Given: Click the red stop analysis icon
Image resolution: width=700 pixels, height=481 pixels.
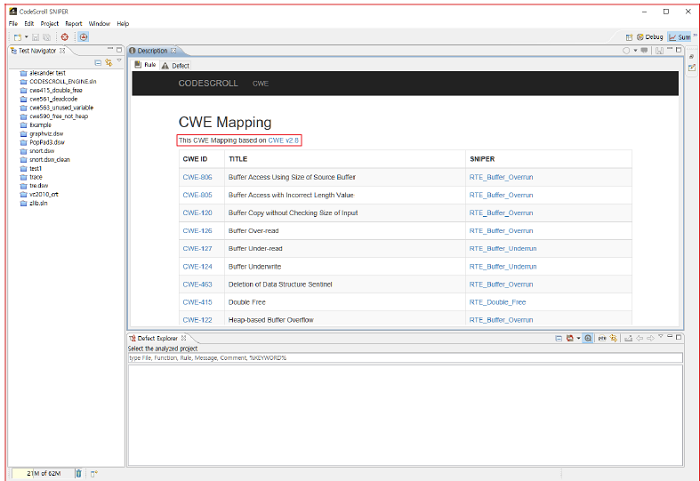Looking at the screenshot, I should 65,37.
